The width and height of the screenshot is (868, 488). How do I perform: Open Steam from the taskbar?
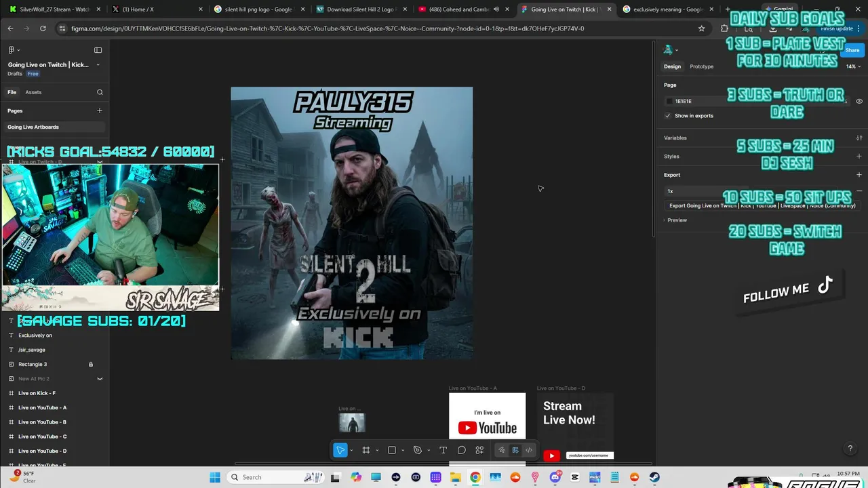click(654, 477)
